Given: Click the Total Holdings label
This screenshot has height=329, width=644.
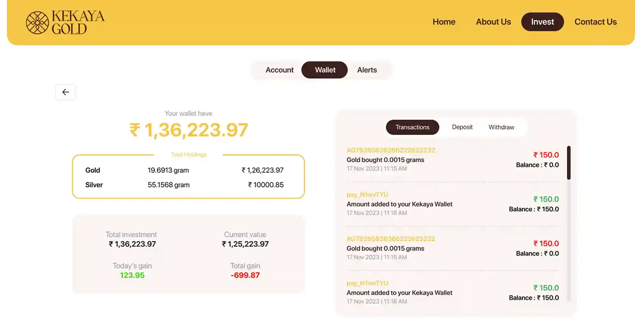Looking at the screenshot, I should pyautogui.click(x=189, y=155).
